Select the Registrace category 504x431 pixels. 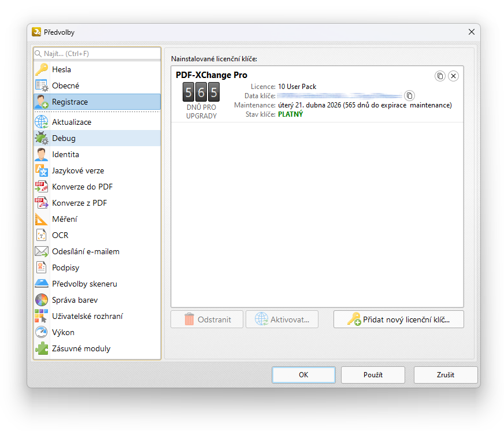coord(97,102)
